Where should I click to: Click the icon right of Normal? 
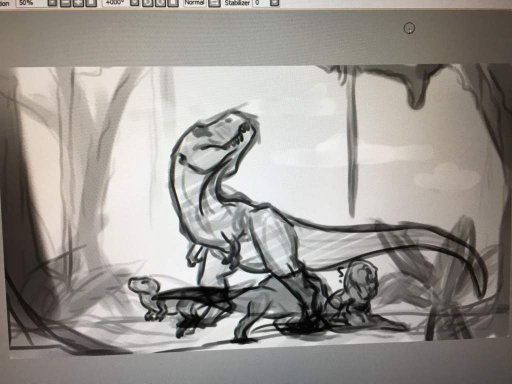click(x=214, y=3)
